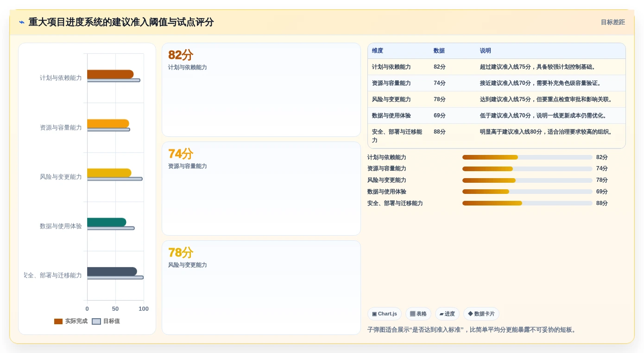
Task: Click the orange 实际完成 legend swatch
Action: [x=58, y=321]
